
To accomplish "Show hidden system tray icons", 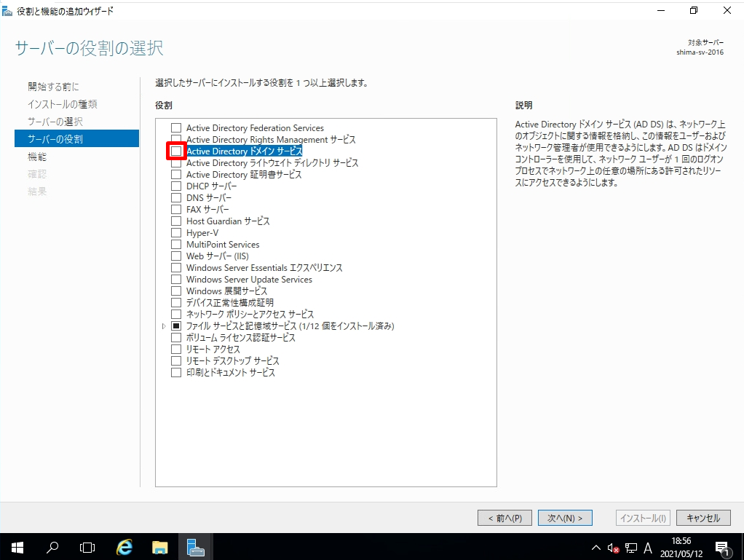I will click(596, 548).
